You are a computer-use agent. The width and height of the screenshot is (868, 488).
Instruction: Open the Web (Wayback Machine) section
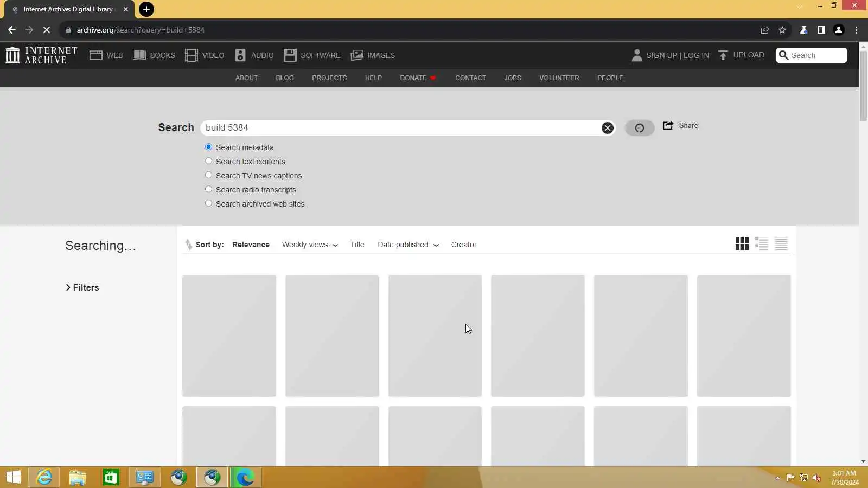(106, 55)
